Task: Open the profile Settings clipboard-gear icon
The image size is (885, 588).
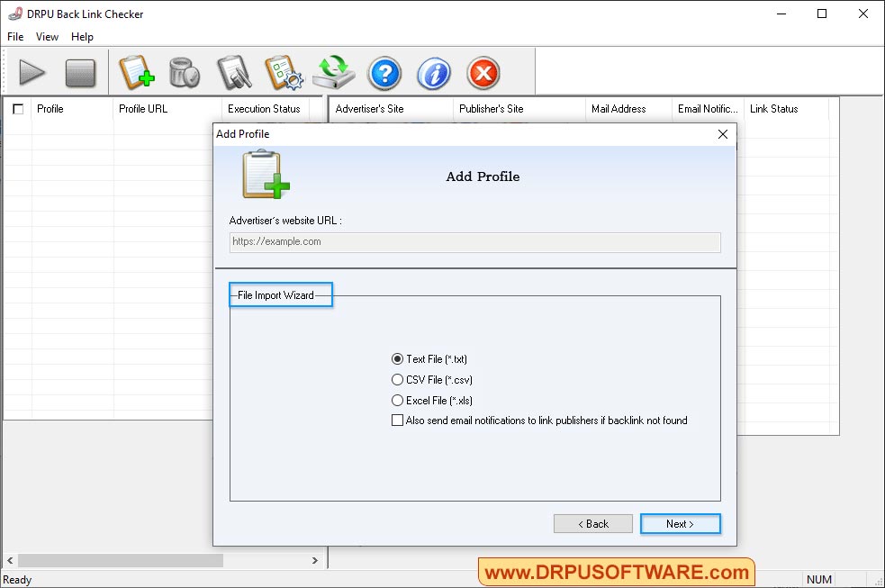Action: 284,73
